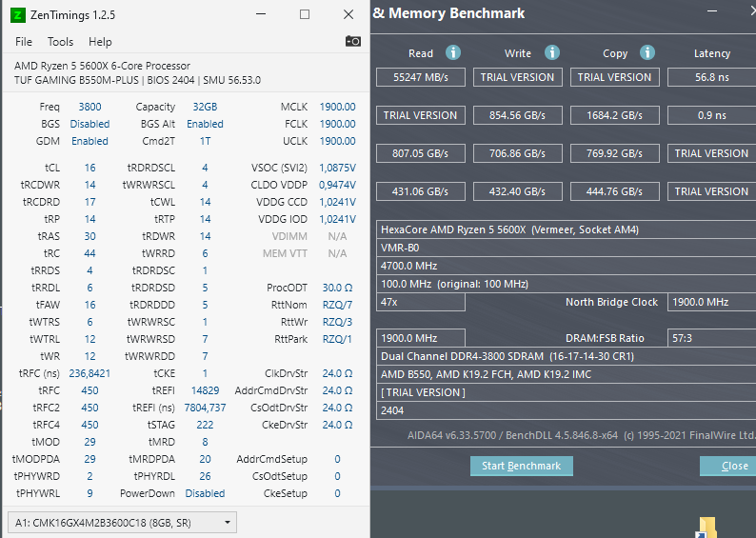Click the ProcODT value 30.0 Ω
756x538 pixels.
click(337, 288)
